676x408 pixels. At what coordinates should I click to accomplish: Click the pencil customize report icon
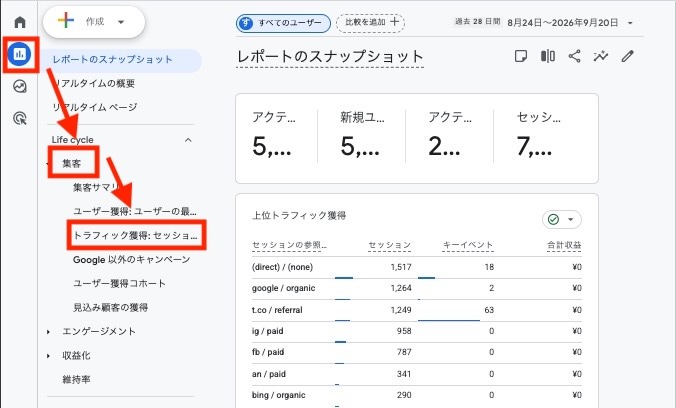tap(628, 56)
